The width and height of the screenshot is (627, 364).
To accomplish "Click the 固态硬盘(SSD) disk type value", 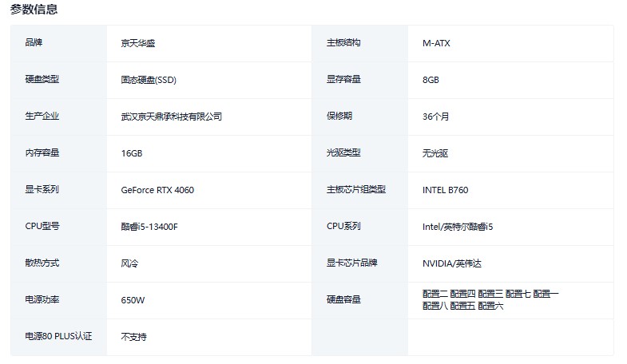I will pos(149,80).
